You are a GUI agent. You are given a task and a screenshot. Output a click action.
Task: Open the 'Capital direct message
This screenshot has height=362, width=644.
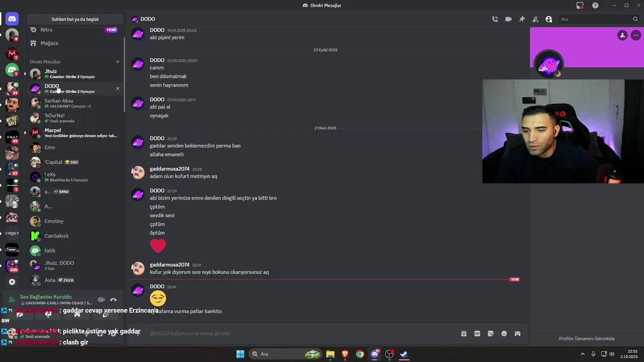pyautogui.click(x=74, y=162)
